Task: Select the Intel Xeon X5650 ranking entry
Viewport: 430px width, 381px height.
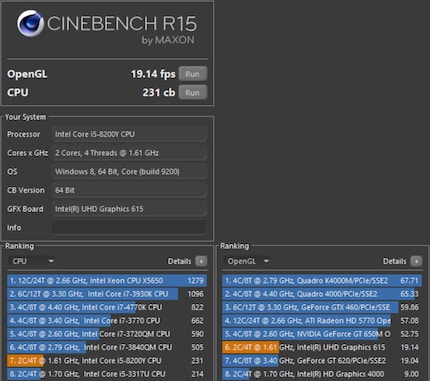Action: (107, 281)
